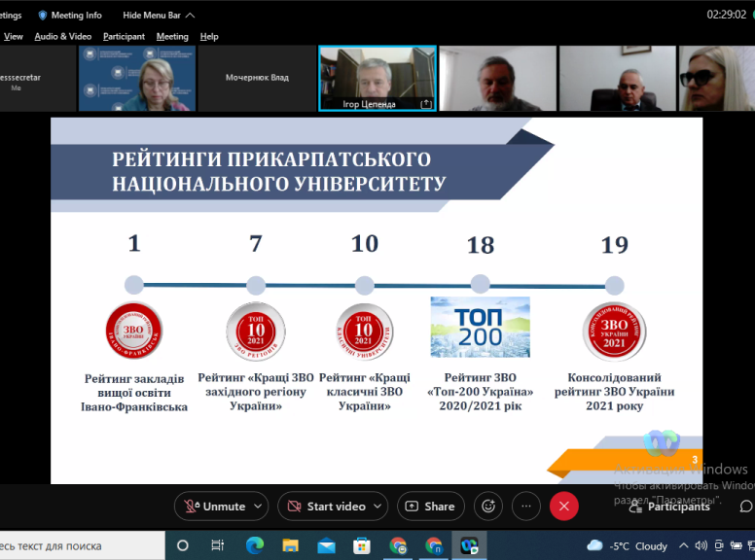Image resolution: width=755 pixels, height=560 pixels.
Task: Open Windows Task View icon
Action: pyautogui.click(x=218, y=545)
